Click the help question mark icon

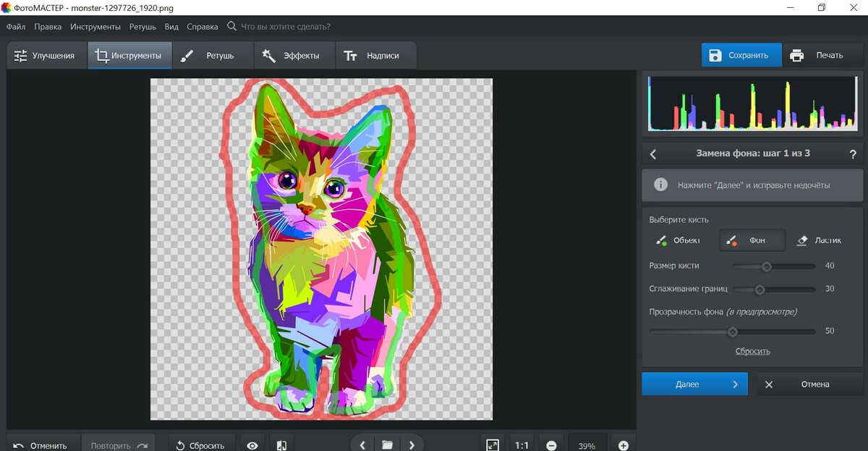(x=853, y=153)
